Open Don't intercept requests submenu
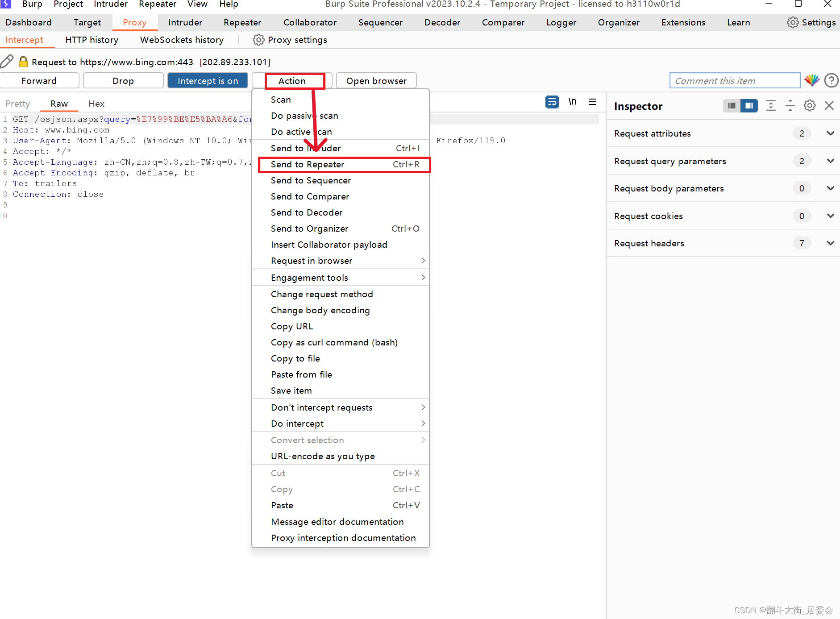The width and height of the screenshot is (840, 619). tap(341, 407)
